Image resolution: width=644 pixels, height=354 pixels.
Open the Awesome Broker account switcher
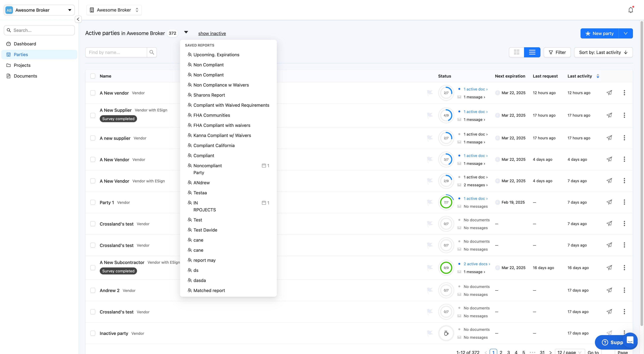click(x=39, y=10)
